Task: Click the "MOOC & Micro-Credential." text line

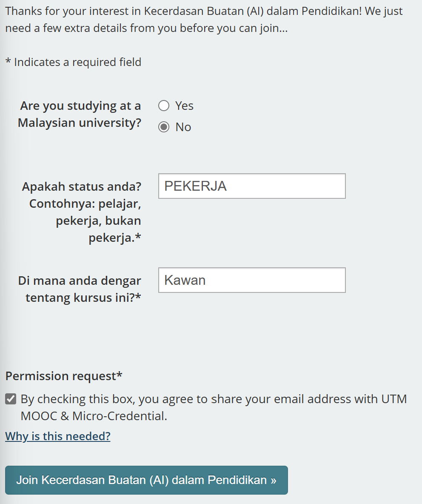Action: coord(94,416)
